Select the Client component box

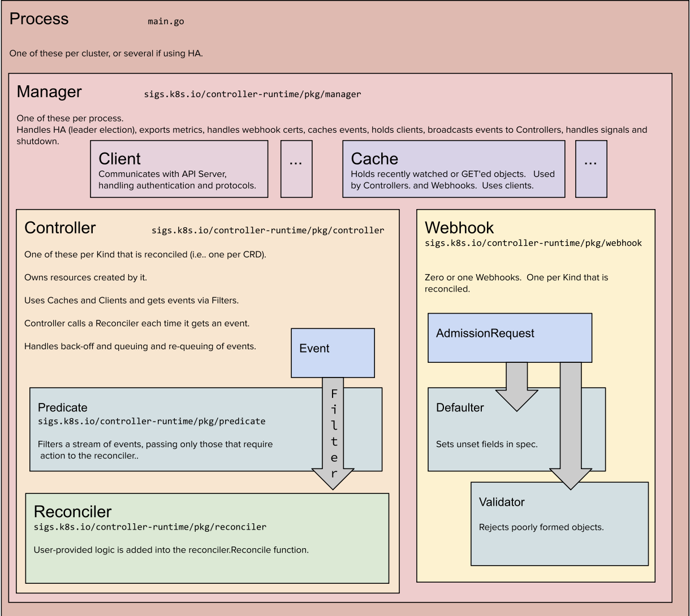coord(179,168)
